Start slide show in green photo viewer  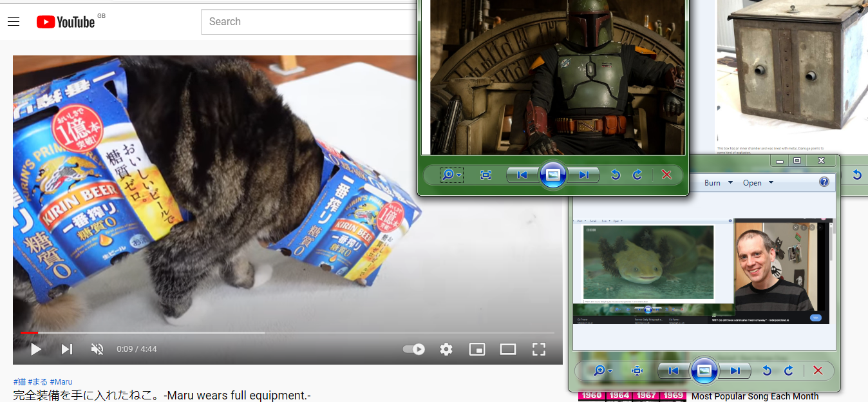(553, 175)
